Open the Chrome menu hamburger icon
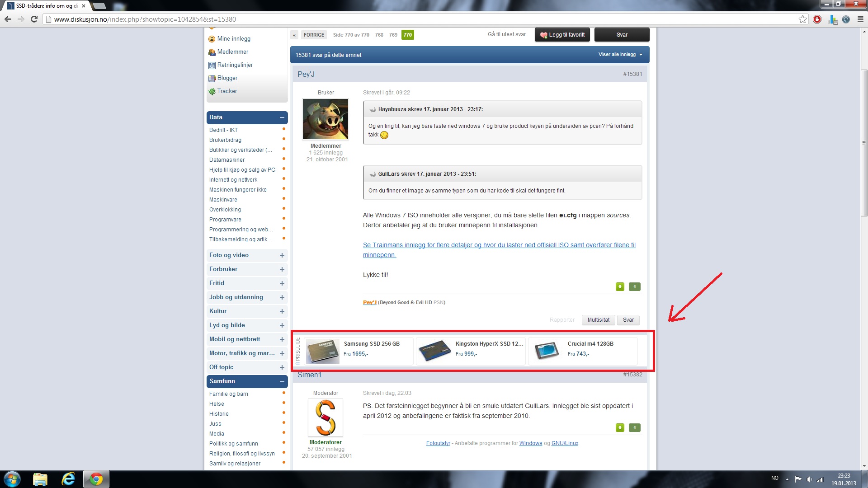Image resolution: width=868 pixels, height=488 pixels. [860, 19]
